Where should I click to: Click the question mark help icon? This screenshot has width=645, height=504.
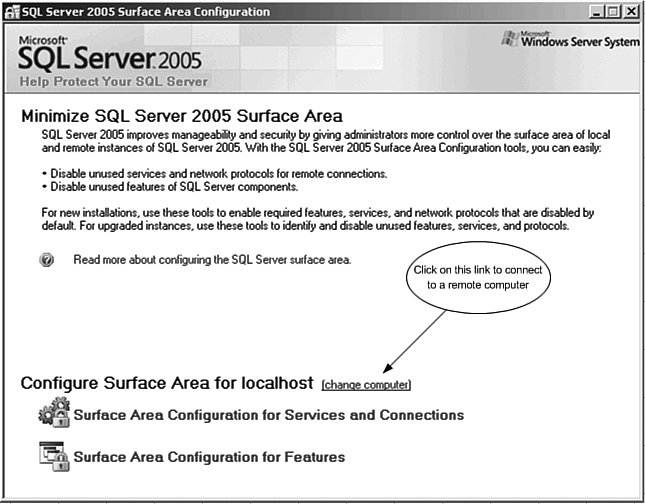point(46,260)
